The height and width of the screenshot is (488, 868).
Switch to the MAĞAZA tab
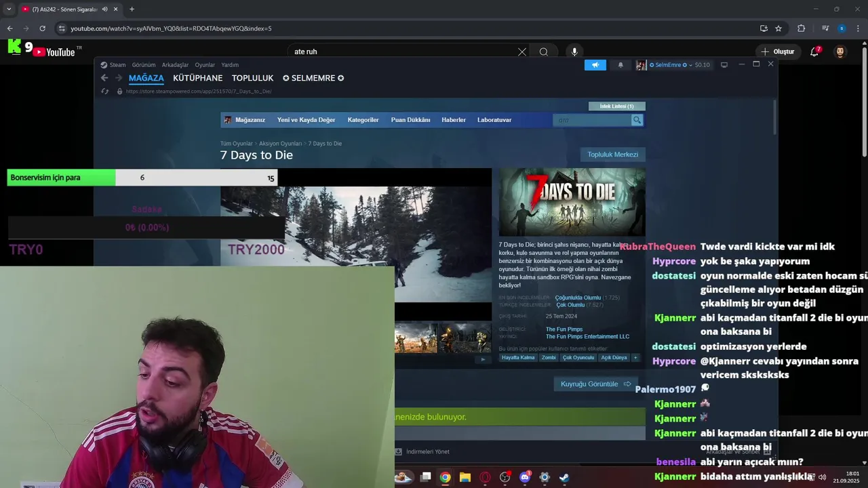click(x=146, y=78)
